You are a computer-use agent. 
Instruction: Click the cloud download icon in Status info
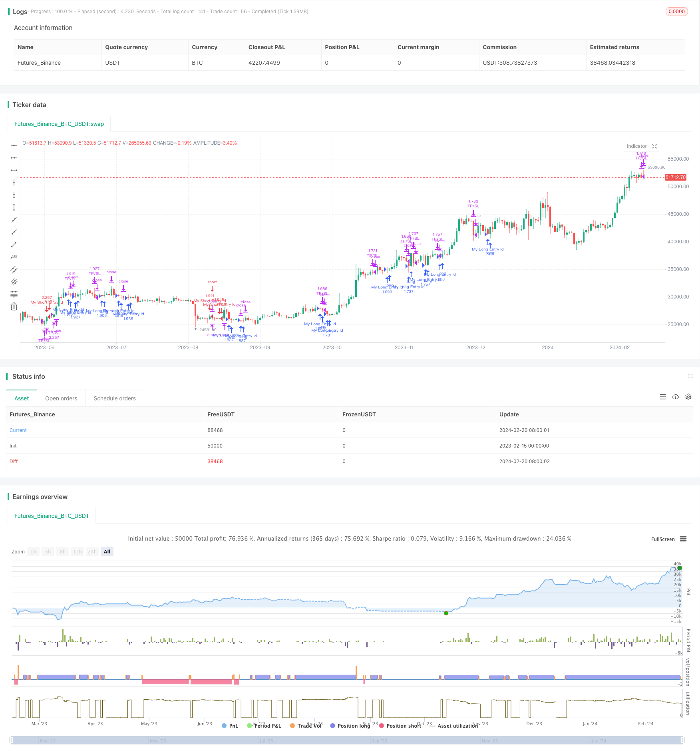[x=676, y=397]
